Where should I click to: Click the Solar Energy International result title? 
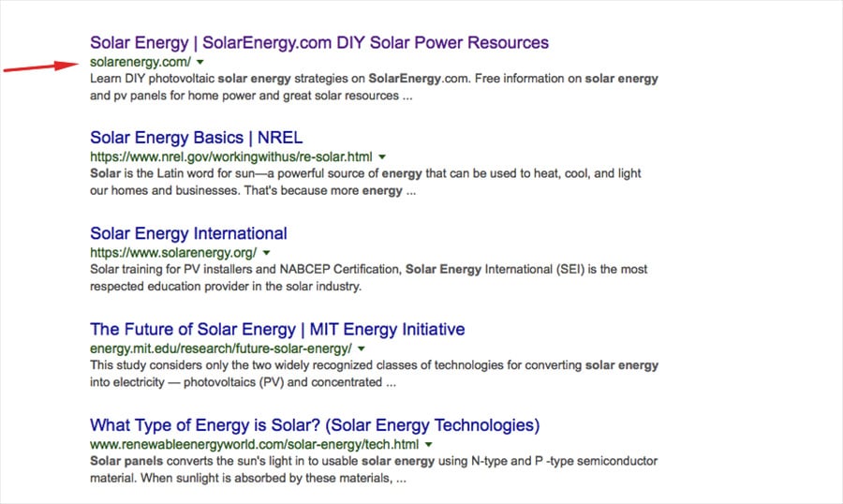(188, 233)
